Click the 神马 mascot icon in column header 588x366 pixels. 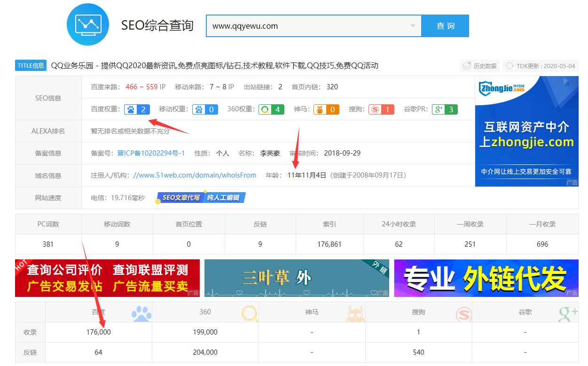[356, 313]
